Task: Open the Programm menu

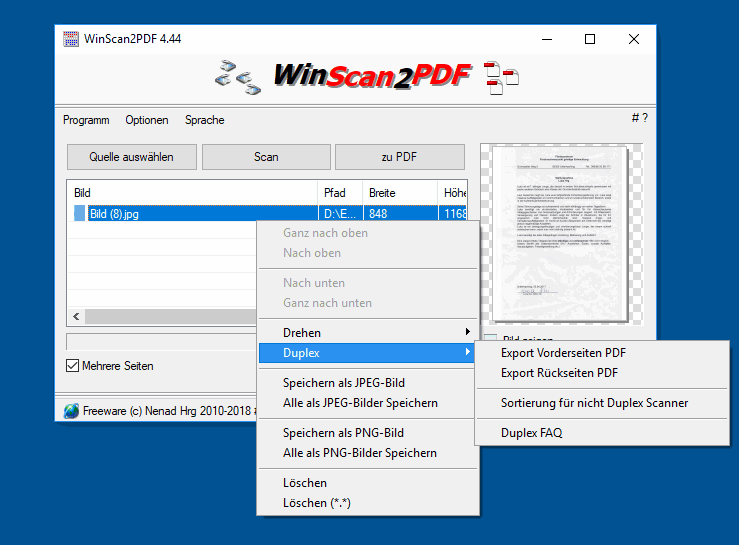Action: [x=86, y=120]
